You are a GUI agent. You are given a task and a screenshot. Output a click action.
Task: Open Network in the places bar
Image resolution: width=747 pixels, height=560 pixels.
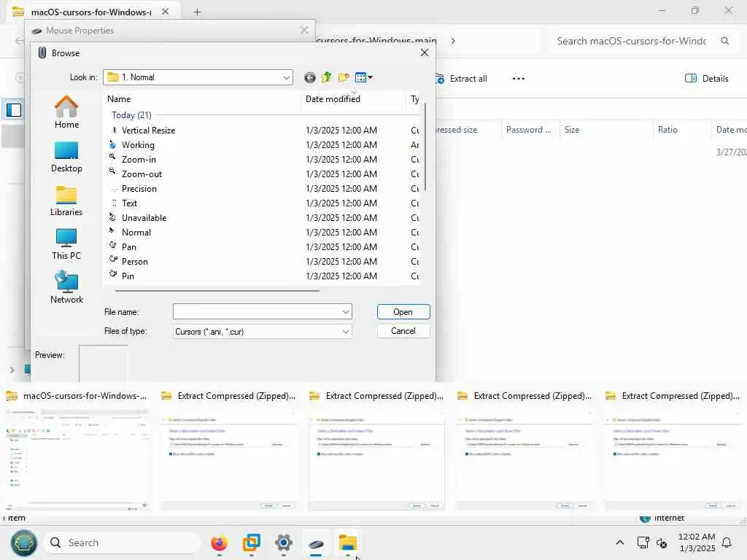pyautogui.click(x=66, y=287)
